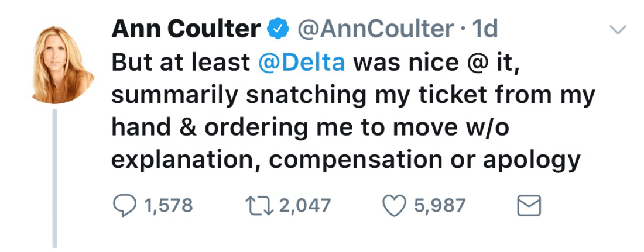This screenshot has width=644, height=252.
Task: Click the blue verified badge
Action: click(278, 27)
